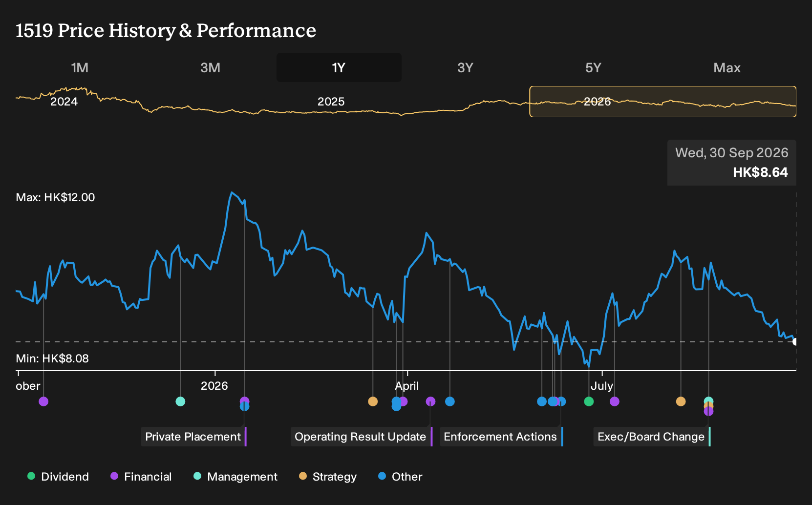Viewport: 812px width, 505px height.
Task: Click the teal Management marker before 2026 label
Action: [x=180, y=401]
